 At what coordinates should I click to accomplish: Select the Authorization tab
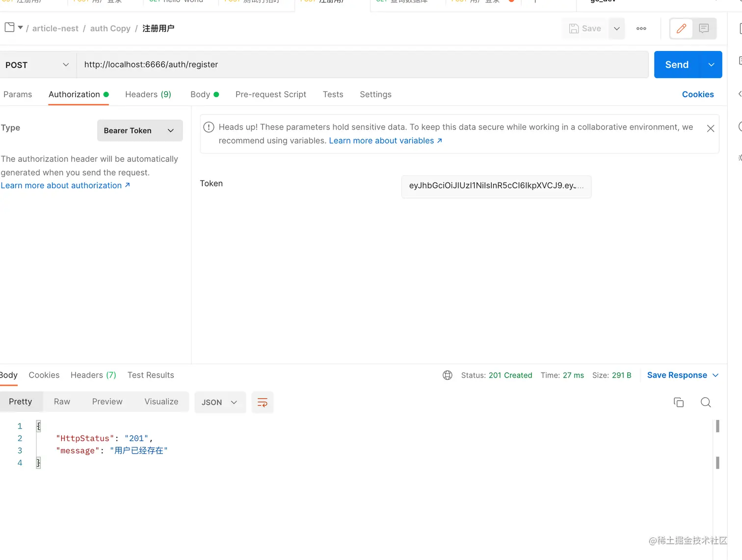(x=79, y=94)
